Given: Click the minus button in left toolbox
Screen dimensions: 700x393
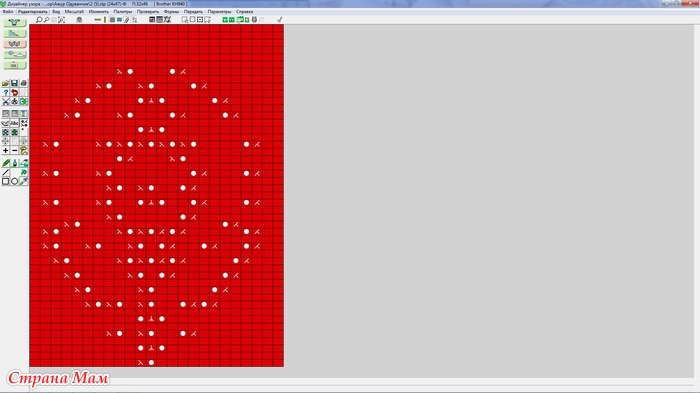Looking at the screenshot, I should pos(14,151).
